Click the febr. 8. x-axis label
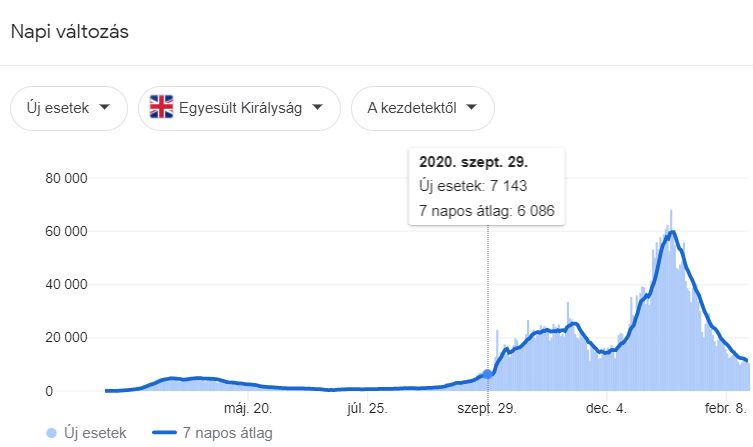This screenshot has width=753, height=447. coord(726,407)
